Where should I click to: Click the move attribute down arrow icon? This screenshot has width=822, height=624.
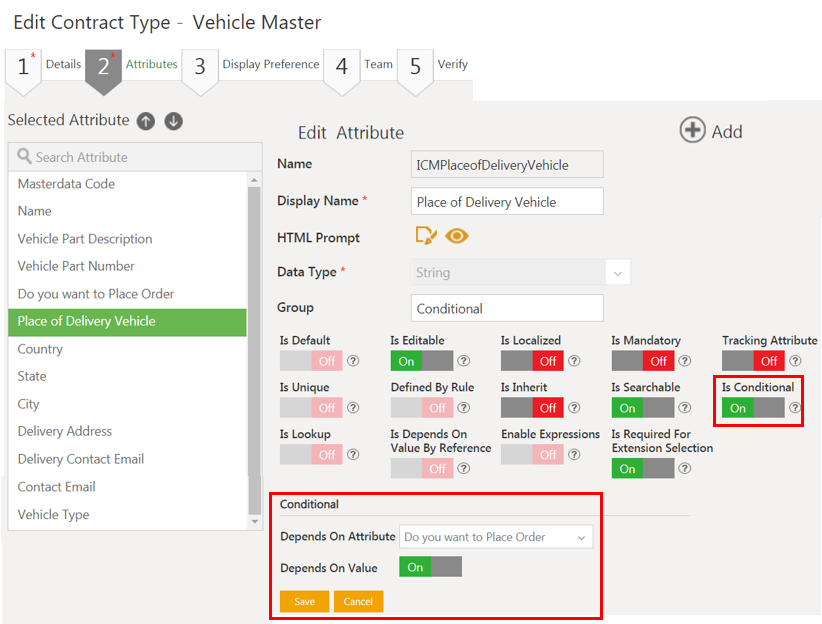click(x=174, y=121)
